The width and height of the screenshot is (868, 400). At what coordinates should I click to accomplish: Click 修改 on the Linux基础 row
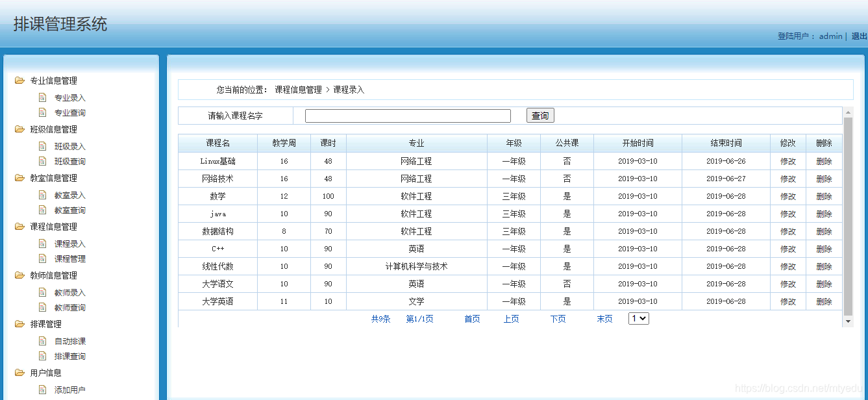[787, 160]
